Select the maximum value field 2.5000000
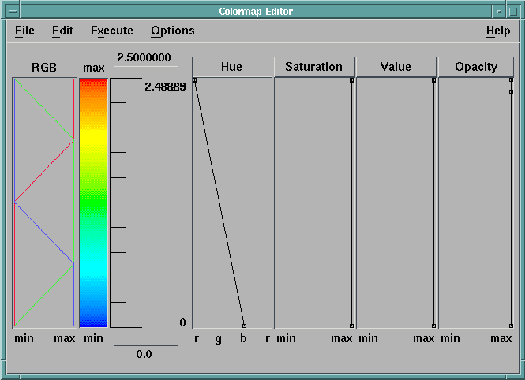Screen dimensions: 525x380 click(x=144, y=57)
